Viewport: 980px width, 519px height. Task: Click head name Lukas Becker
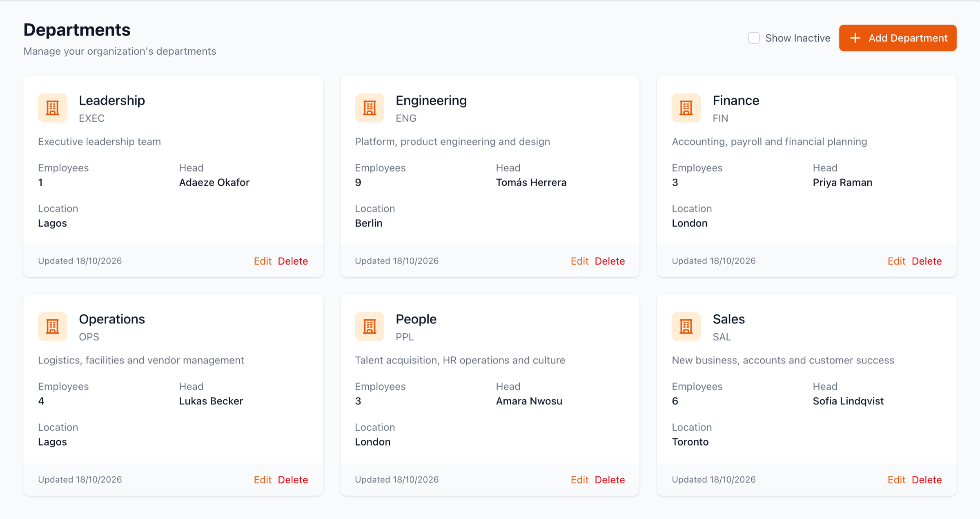point(211,401)
